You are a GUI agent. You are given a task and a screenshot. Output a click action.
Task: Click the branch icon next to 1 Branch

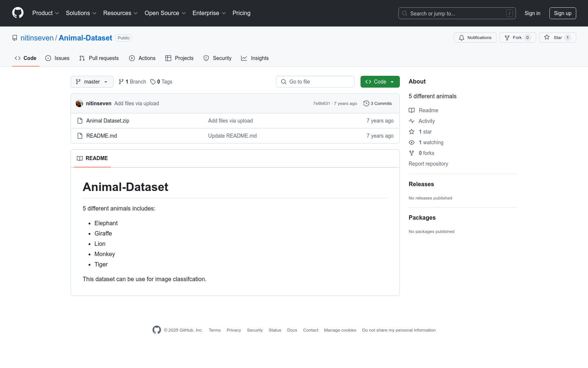tap(121, 82)
